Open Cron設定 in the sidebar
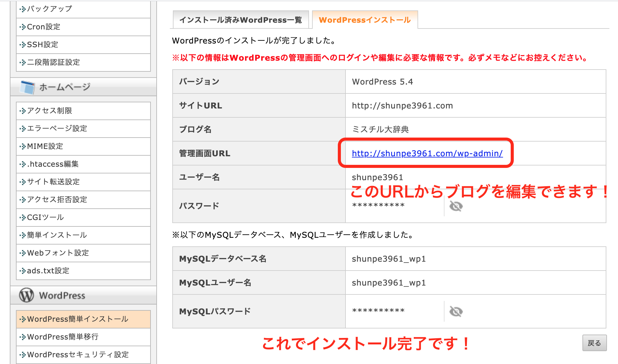 83,27
